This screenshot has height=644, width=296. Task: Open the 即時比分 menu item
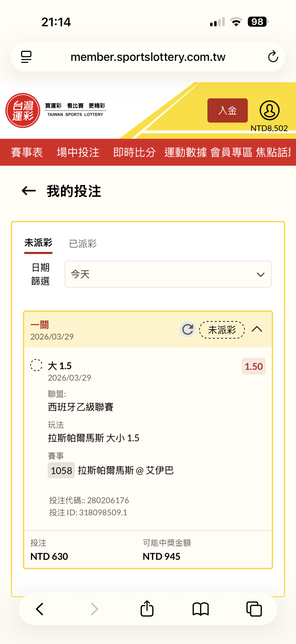[134, 152]
